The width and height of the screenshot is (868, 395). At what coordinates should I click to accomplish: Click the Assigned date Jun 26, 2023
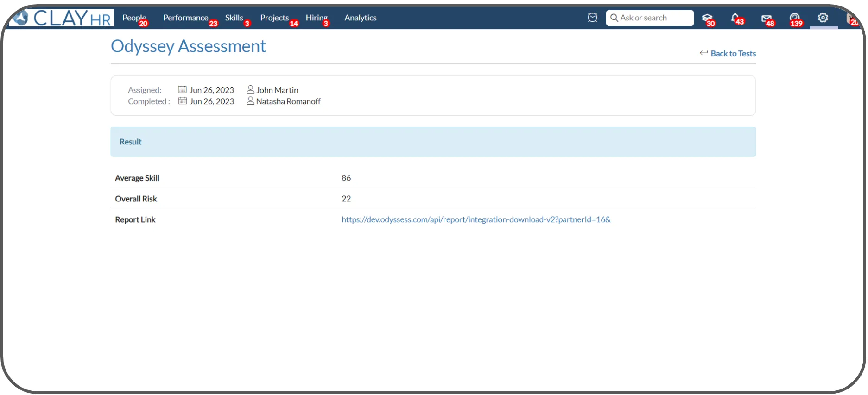click(x=212, y=90)
